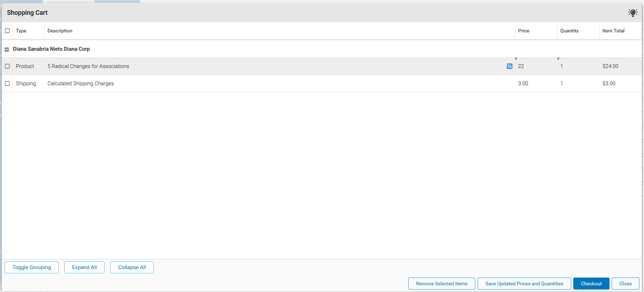Tick the select-all checkbox in header
The height and width of the screenshot is (292, 644).
[7, 31]
